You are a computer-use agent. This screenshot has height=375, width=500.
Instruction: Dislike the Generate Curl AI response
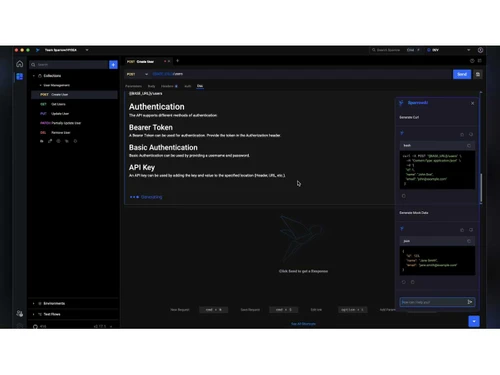[x=471, y=135]
